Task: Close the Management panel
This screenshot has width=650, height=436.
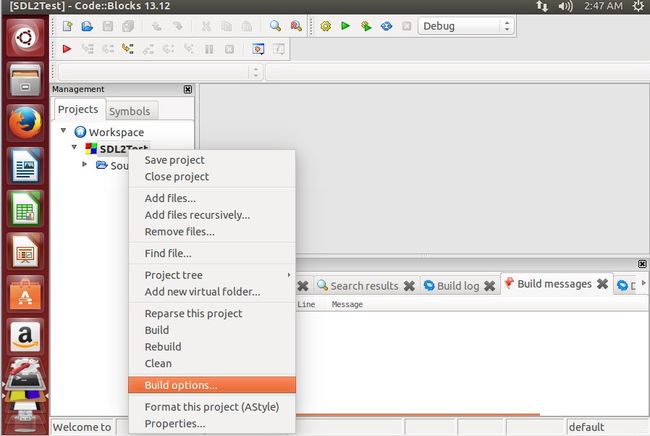Action: point(188,89)
